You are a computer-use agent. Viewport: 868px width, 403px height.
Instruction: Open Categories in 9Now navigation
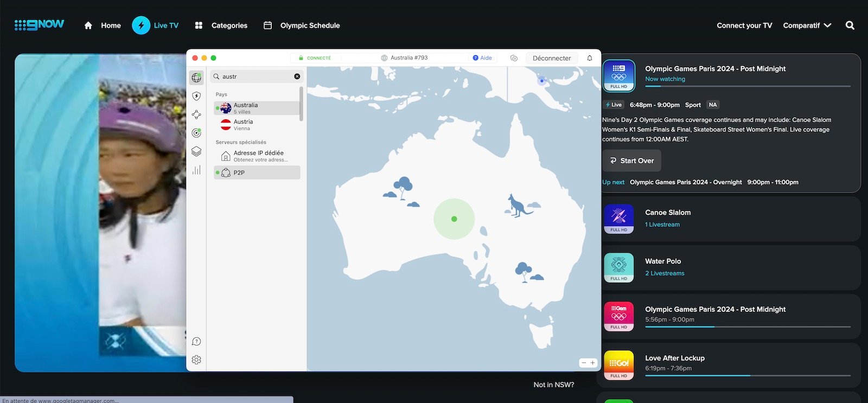point(229,25)
